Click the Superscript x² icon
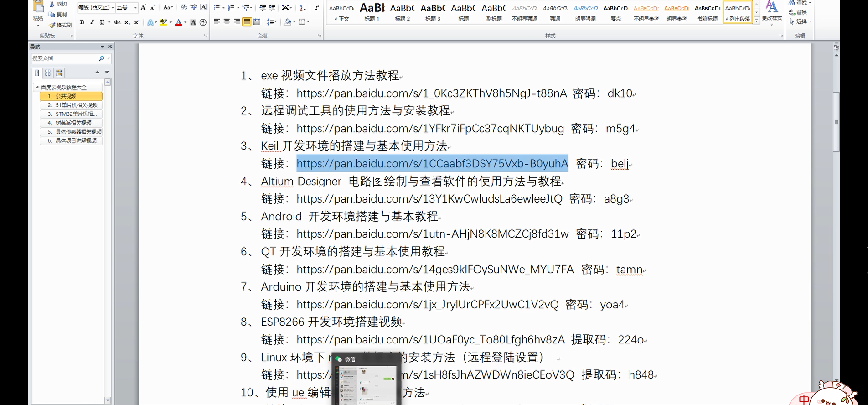Image resolution: width=868 pixels, height=405 pixels. pyautogui.click(x=136, y=22)
